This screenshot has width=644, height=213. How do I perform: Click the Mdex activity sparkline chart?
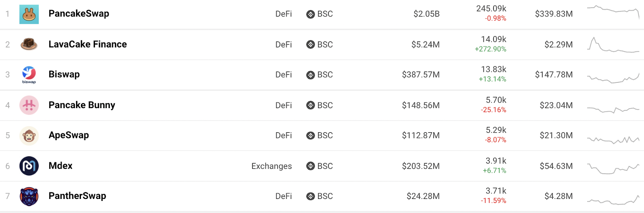click(613, 168)
